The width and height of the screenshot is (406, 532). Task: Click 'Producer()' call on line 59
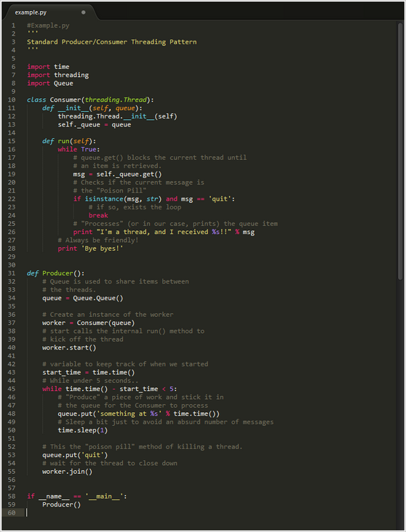pos(62,505)
